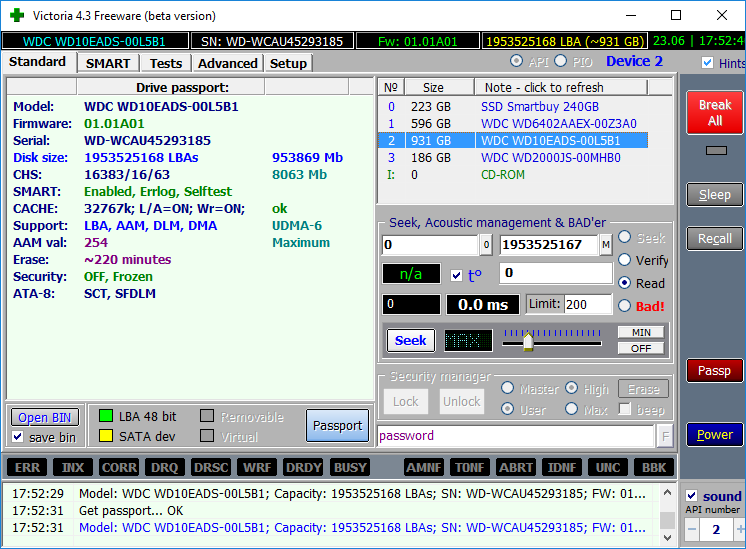The width and height of the screenshot is (746, 549).
Task: Click 'Note - click to refresh' header
Action: 560,88
